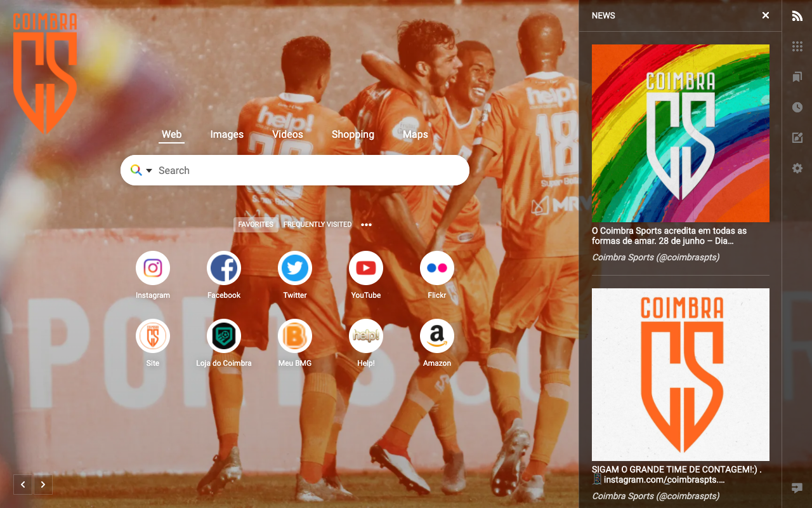Show previous background image
This screenshot has height=508, width=812.
click(x=23, y=485)
